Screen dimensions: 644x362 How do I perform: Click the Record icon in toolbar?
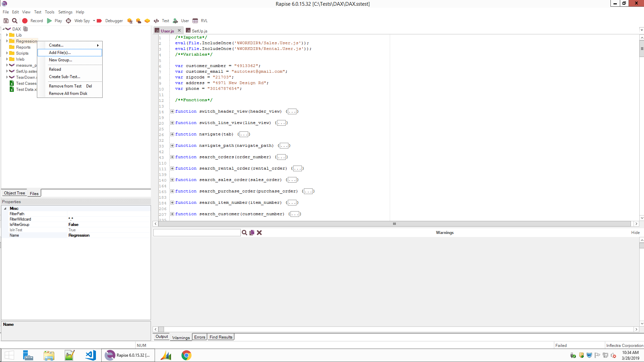[25, 20]
